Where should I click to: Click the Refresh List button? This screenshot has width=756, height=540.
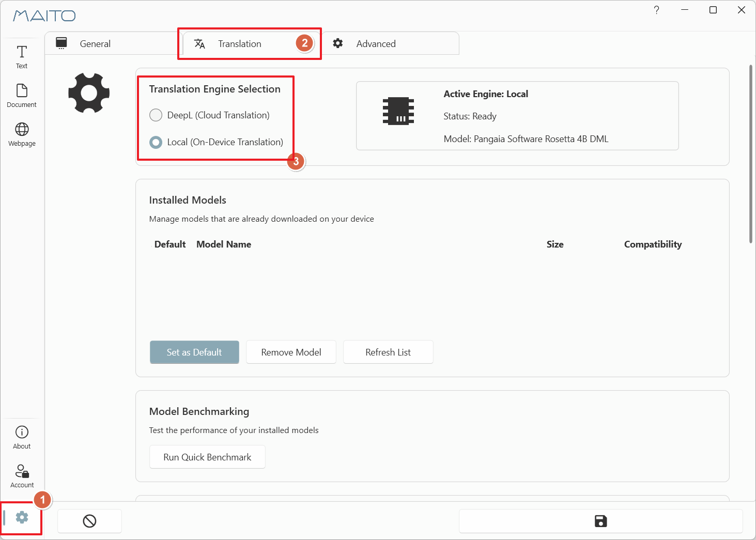coord(388,352)
